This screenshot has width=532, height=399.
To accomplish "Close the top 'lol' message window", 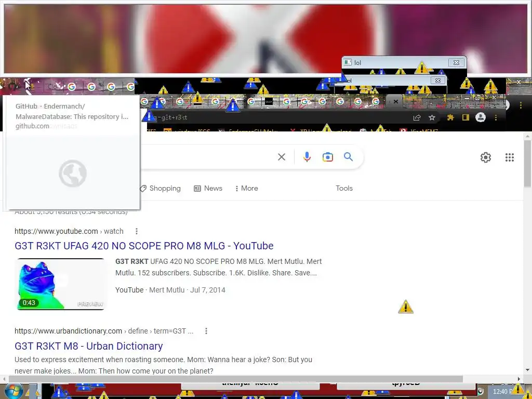I will (x=456, y=63).
